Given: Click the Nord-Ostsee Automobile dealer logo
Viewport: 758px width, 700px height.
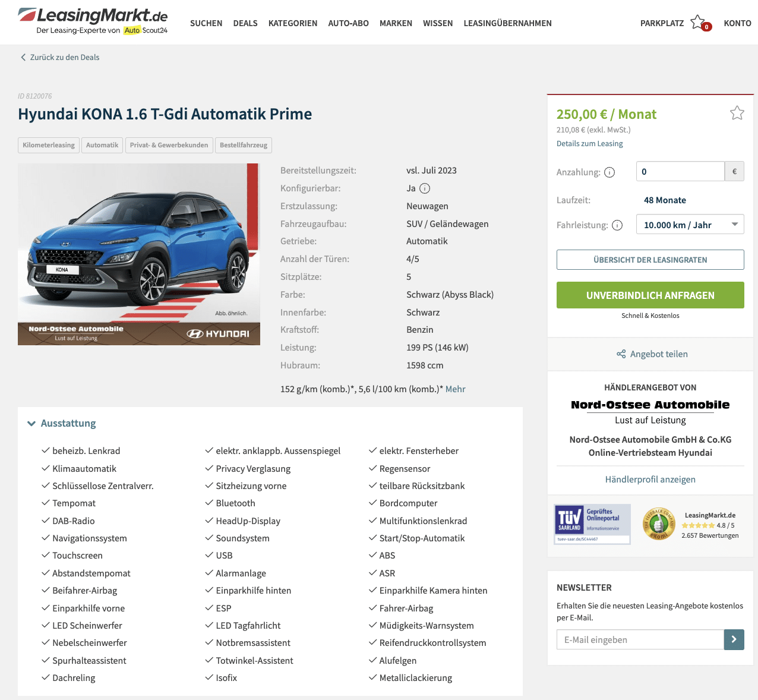Looking at the screenshot, I should 650,412.
